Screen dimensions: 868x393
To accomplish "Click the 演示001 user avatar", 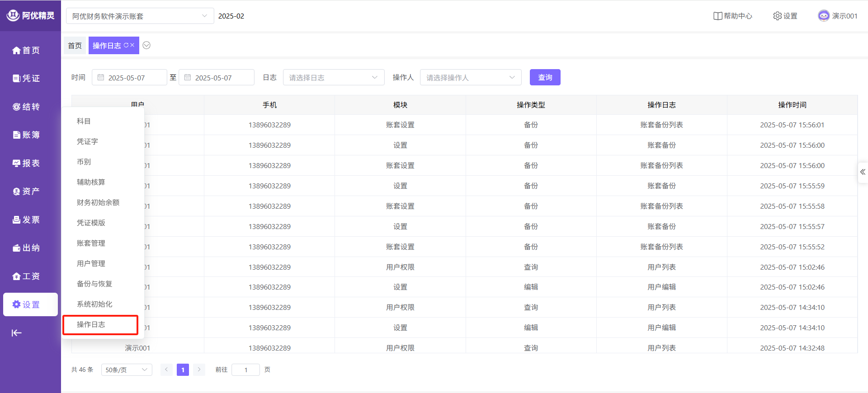I will (x=824, y=16).
